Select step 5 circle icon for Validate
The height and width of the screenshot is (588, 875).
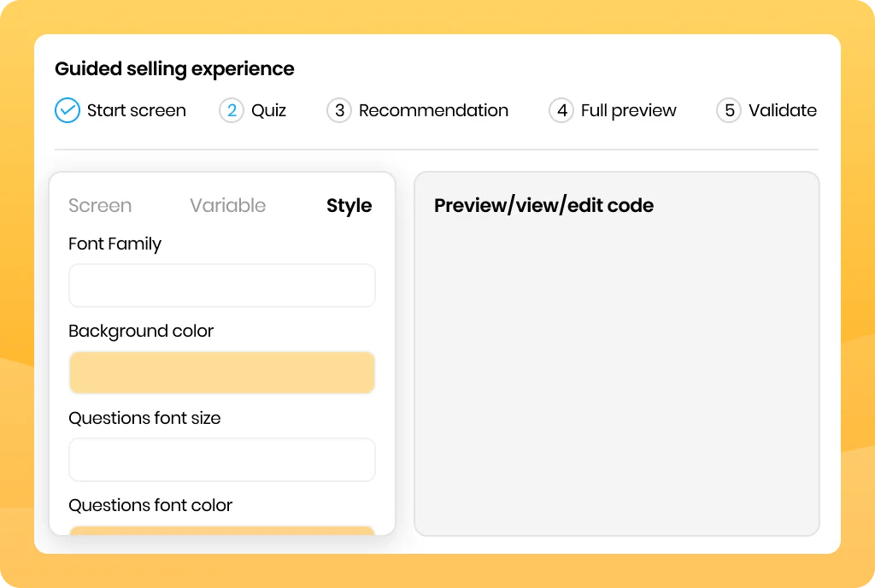click(x=729, y=110)
